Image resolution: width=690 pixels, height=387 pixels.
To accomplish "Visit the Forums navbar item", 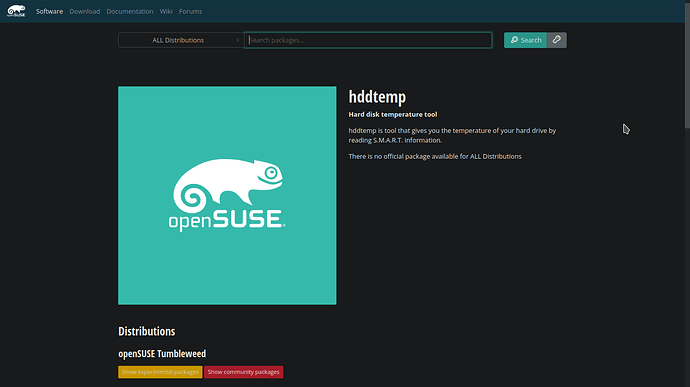I will point(191,11).
